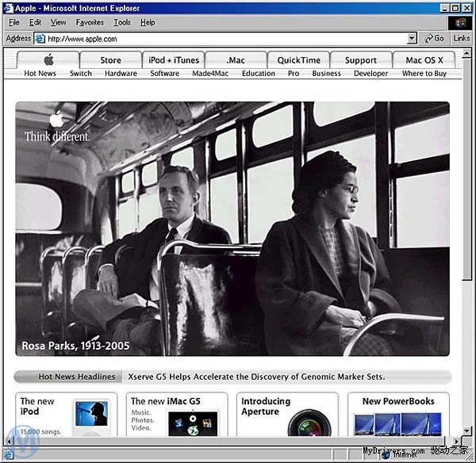This screenshot has height=463, width=476.
Task: Click the horizontal scrollbar thumb
Action: [229, 441]
